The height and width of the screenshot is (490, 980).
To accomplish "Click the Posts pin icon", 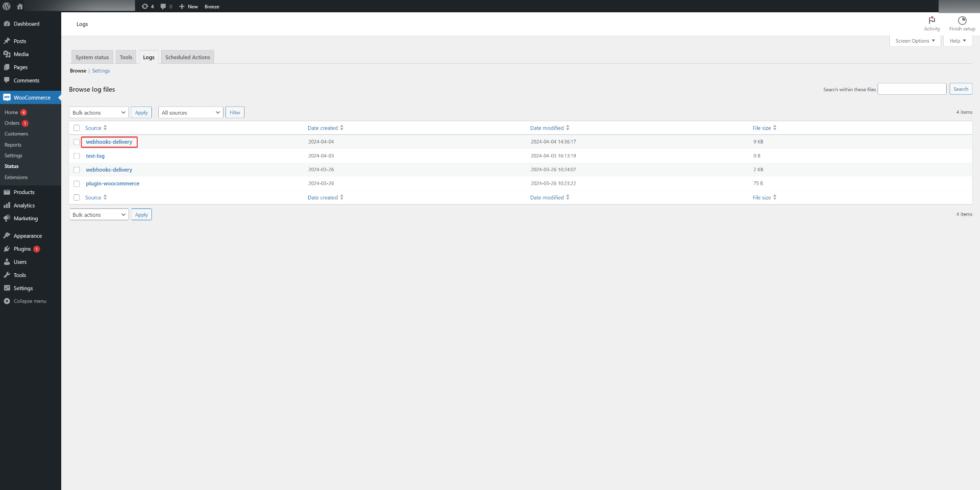I will [x=7, y=41].
